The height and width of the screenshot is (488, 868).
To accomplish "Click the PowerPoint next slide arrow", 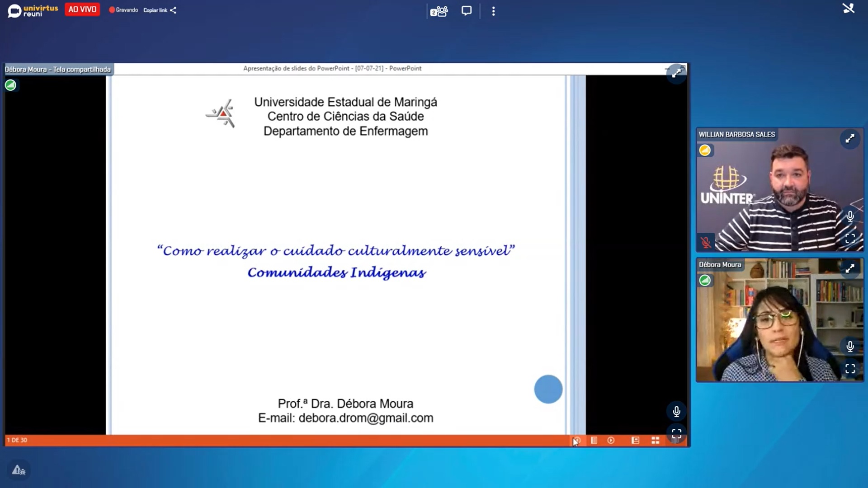I will pyautogui.click(x=611, y=440).
